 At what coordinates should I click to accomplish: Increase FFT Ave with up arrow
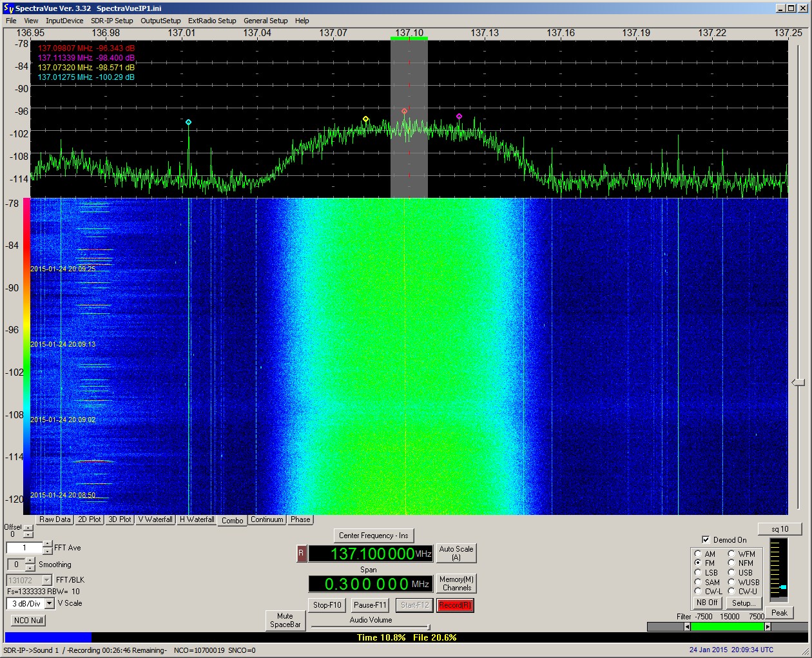[x=48, y=545]
